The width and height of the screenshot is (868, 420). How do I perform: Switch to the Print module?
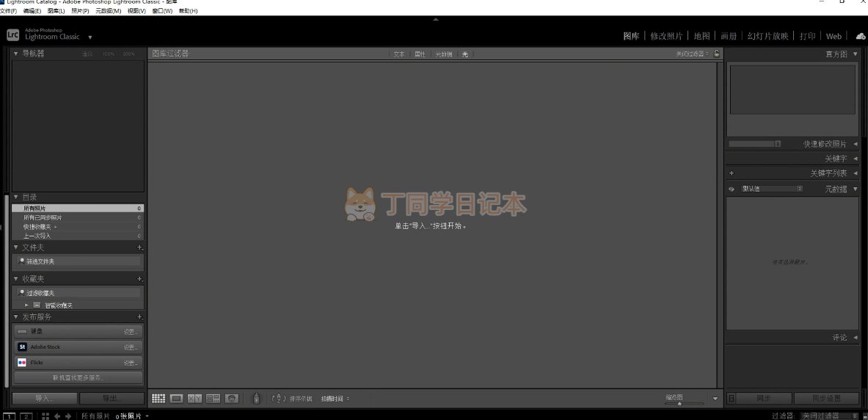(x=807, y=36)
